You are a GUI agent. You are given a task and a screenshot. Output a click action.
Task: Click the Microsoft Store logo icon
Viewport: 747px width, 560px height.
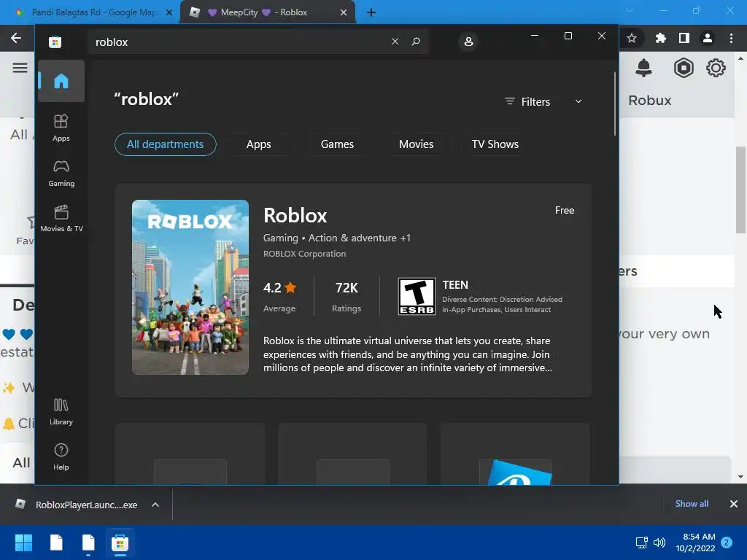(x=55, y=42)
